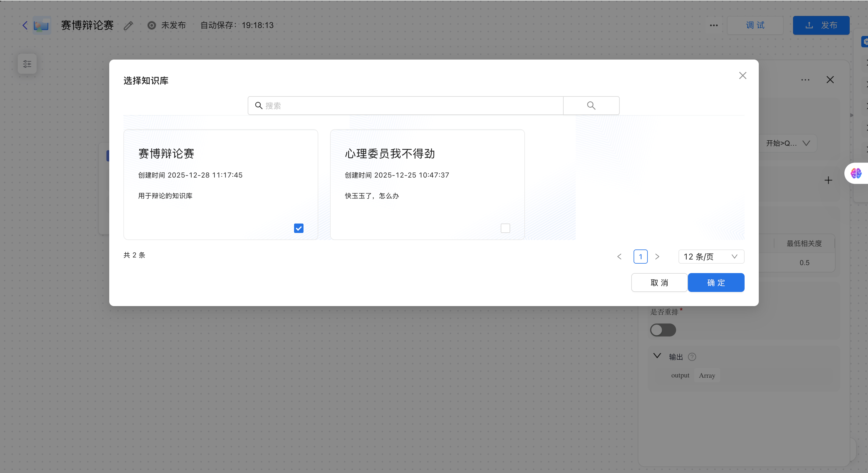
Task: Go to the next page arrow
Action: click(x=657, y=257)
